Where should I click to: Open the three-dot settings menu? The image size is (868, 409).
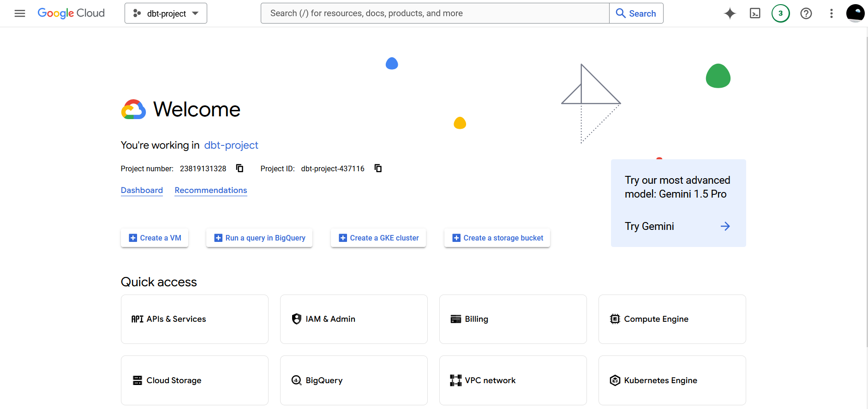832,13
